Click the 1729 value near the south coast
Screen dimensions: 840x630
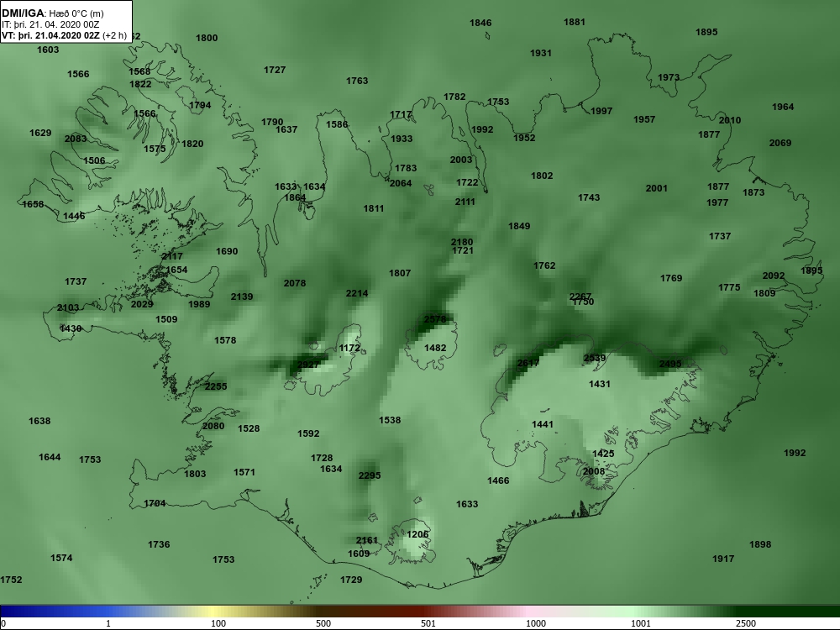351,579
